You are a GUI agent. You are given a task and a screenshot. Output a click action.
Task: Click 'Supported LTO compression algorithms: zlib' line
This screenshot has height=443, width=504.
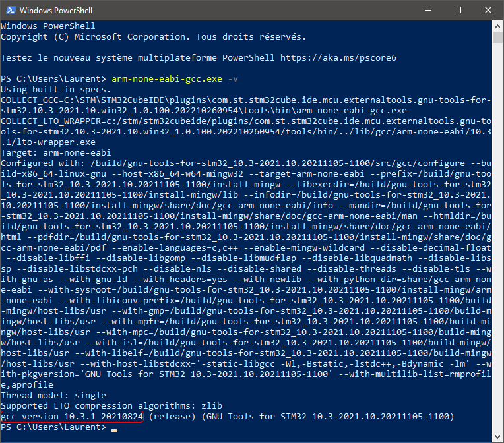coord(111,405)
